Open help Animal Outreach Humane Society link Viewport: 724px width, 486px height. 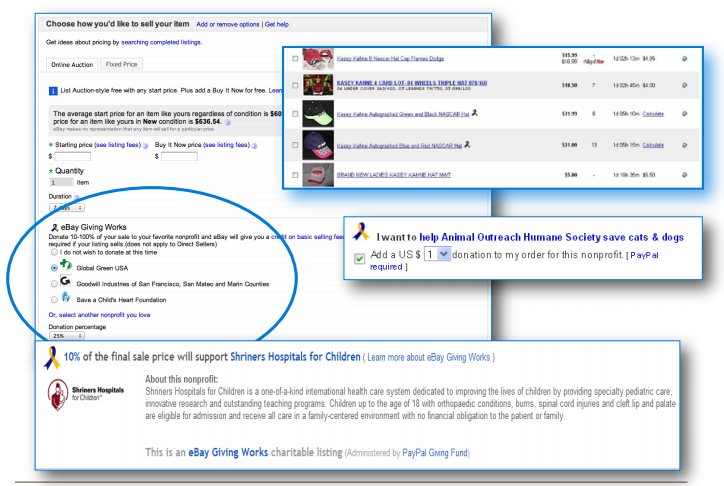[x=551, y=237]
